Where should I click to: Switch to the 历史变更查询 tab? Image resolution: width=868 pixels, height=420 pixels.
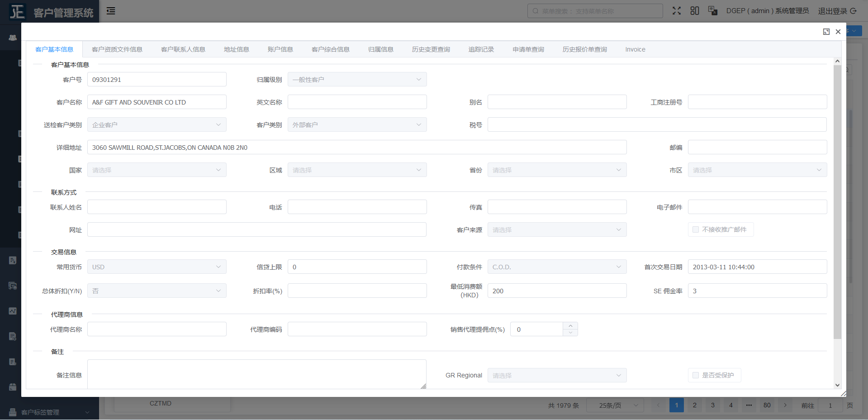point(431,49)
